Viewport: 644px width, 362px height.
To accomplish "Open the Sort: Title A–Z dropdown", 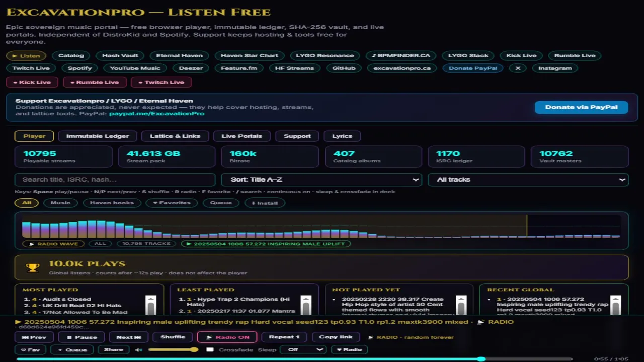I will [x=321, y=179].
